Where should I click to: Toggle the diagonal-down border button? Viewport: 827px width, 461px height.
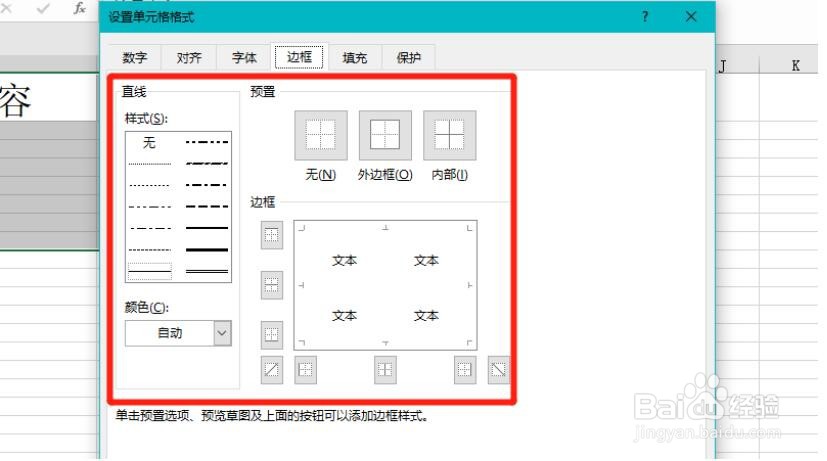498,370
